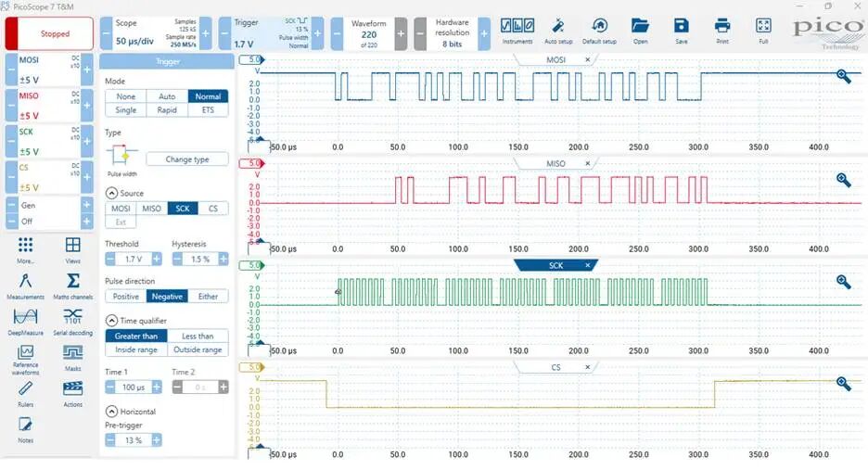Restore Default setup

coord(599,31)
